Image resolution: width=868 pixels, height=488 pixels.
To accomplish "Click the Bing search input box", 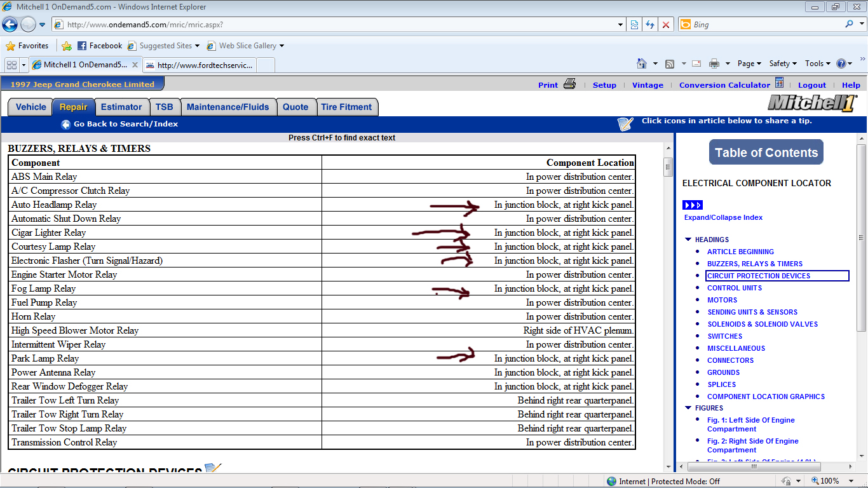I will tap(766, 25).
